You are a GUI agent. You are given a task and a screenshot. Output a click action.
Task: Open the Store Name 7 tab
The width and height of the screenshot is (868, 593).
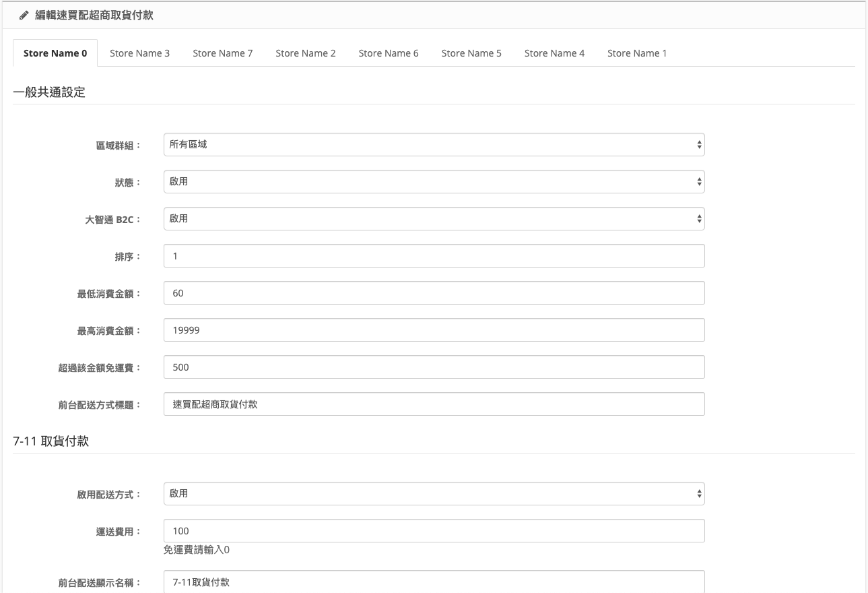point(222,53)
